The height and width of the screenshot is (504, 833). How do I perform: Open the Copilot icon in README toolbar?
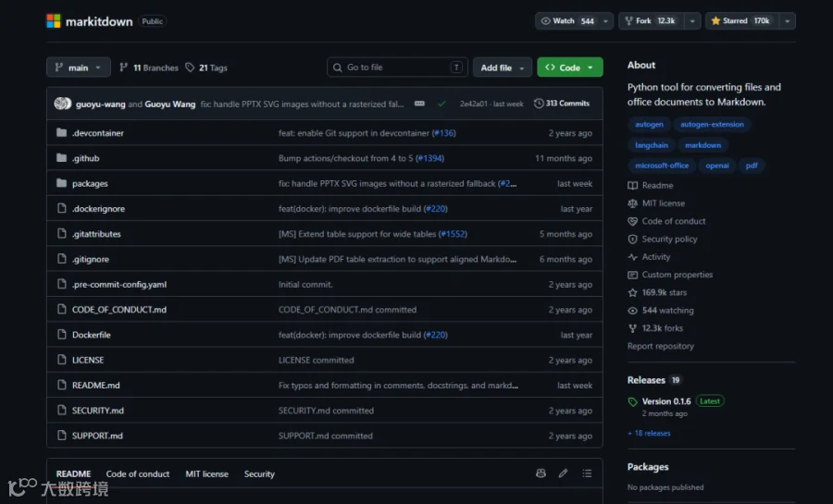pos(541,473)
